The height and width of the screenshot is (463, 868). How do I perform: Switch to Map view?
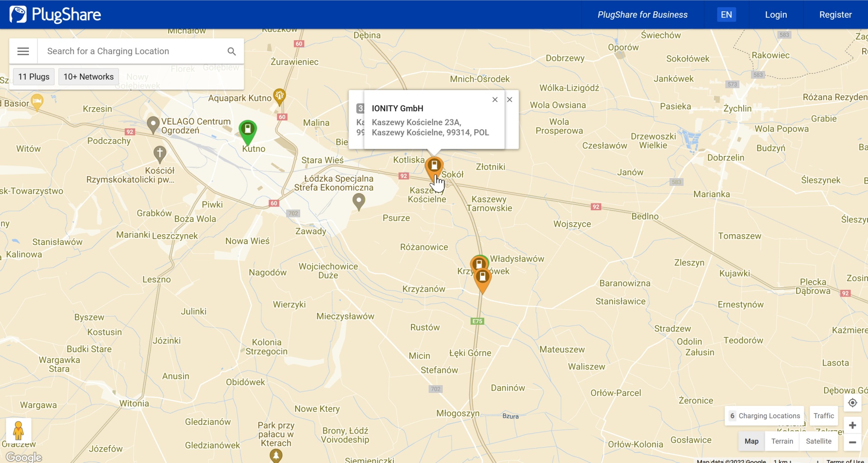pos(751,441)
